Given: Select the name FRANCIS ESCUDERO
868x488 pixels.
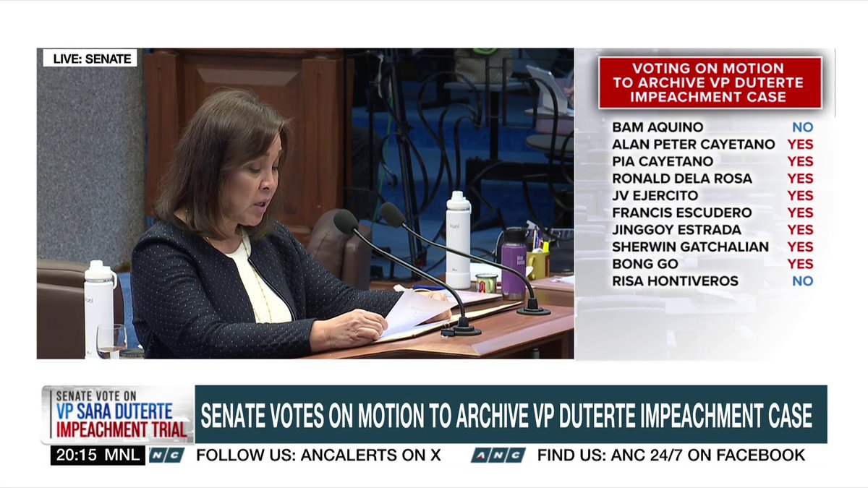Looking at the screenshot, I should coord(682,213).
